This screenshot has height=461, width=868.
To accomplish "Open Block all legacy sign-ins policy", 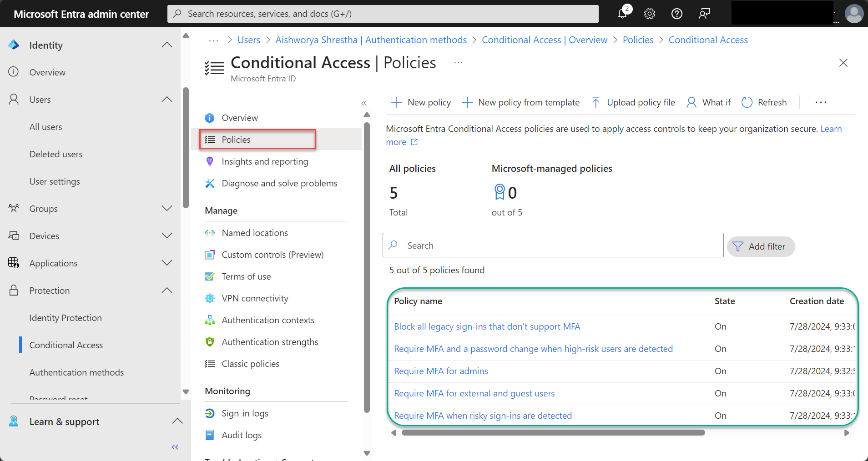I will (487, 326).
